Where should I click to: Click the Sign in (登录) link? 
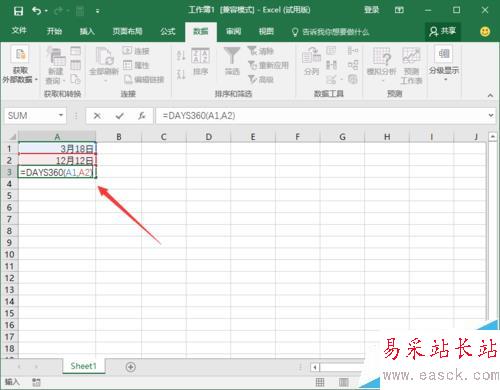tap(371, 10)
